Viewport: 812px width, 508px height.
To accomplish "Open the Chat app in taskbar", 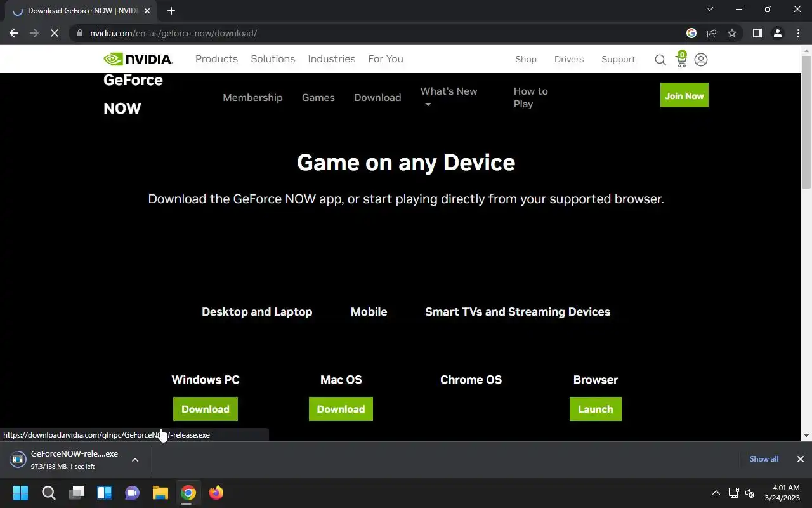I will 133,493.
